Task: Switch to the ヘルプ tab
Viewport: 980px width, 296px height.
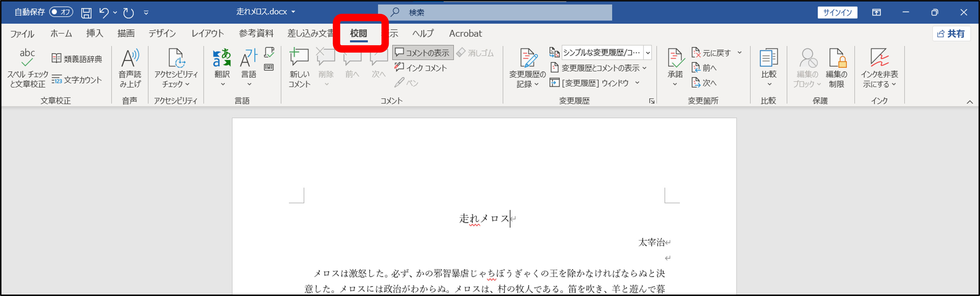Action: pyautogui.click(x=423, y=33)
